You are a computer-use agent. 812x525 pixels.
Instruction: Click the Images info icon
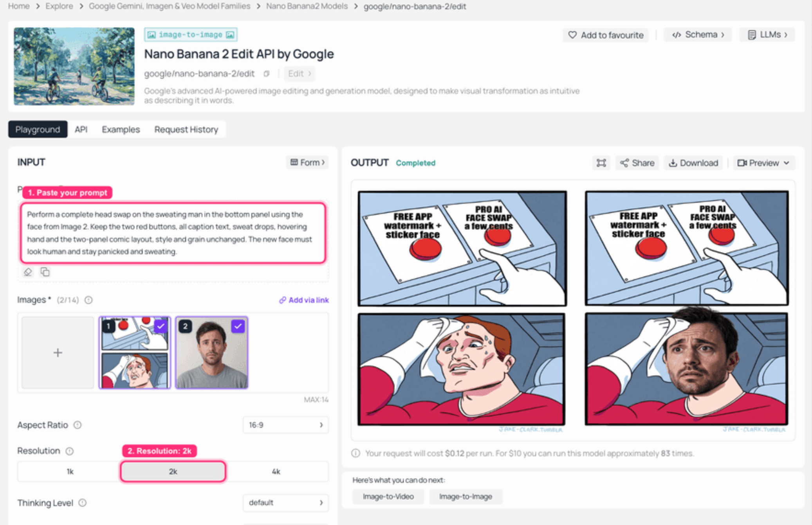pyautogui.click(x=88, y=300)
